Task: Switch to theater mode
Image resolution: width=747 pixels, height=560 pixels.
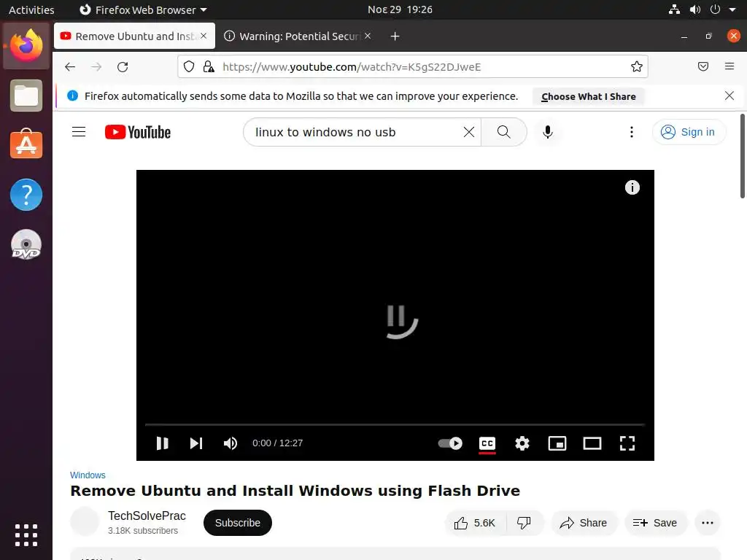Action: click(x=592, y=443)
